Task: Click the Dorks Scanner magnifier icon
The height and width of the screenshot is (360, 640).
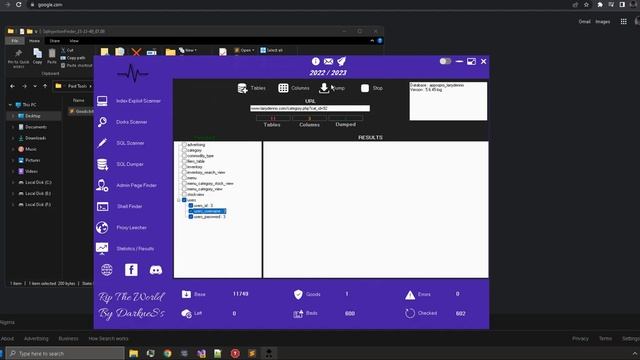Action: click(x=102, y=122)
